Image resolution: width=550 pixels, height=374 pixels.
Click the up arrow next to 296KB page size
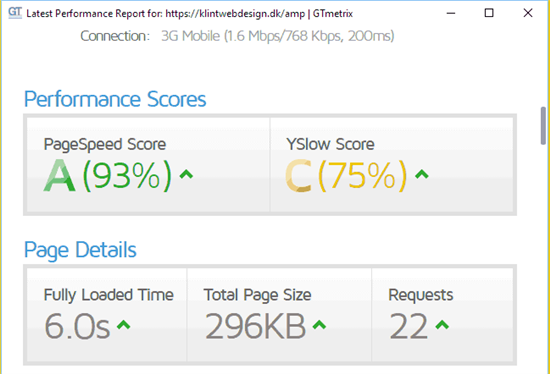click(x=319, y=325)
